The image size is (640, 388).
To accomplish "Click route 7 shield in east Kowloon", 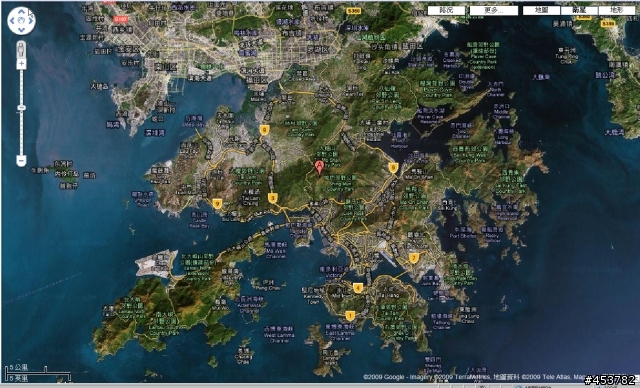I will tap(413, 258).
